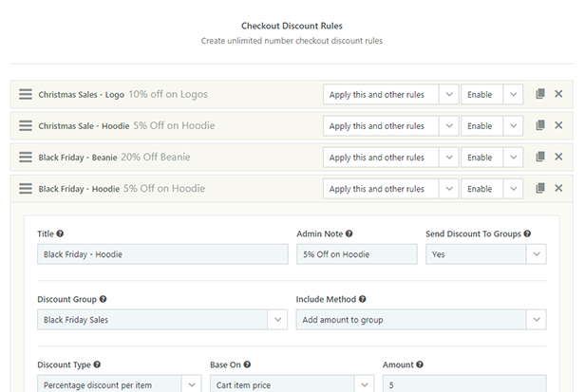Image resolution: width=585 pixels, height=392 pixels.
Task: Click the Black Friday - Hoodie copy icon
Action: pyautogui.click(x=540, y=188)
